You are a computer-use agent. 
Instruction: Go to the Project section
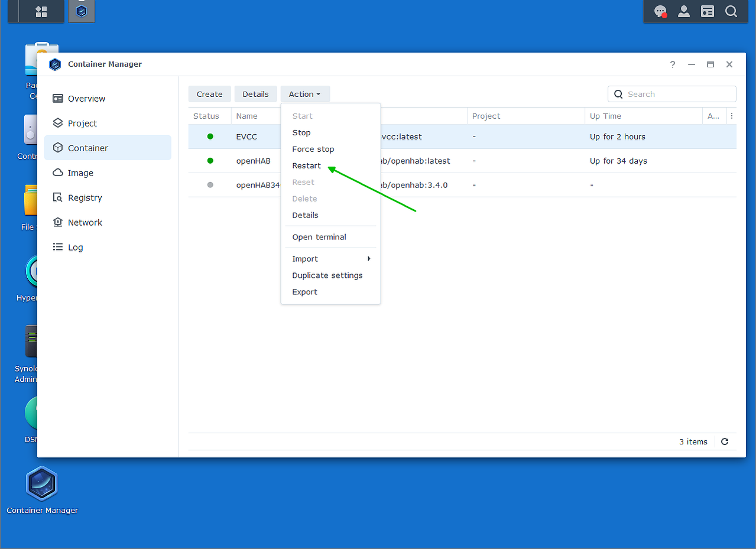[108, 124]
